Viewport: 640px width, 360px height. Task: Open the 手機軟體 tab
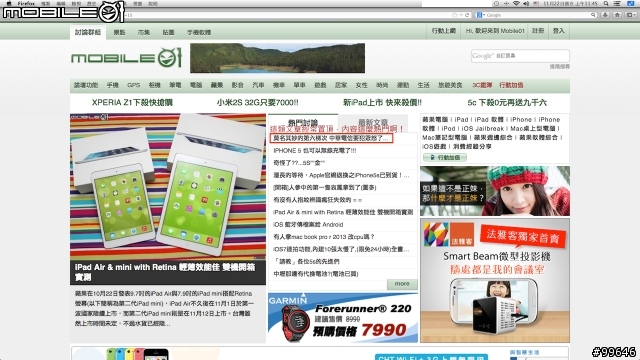coord(199,32)
